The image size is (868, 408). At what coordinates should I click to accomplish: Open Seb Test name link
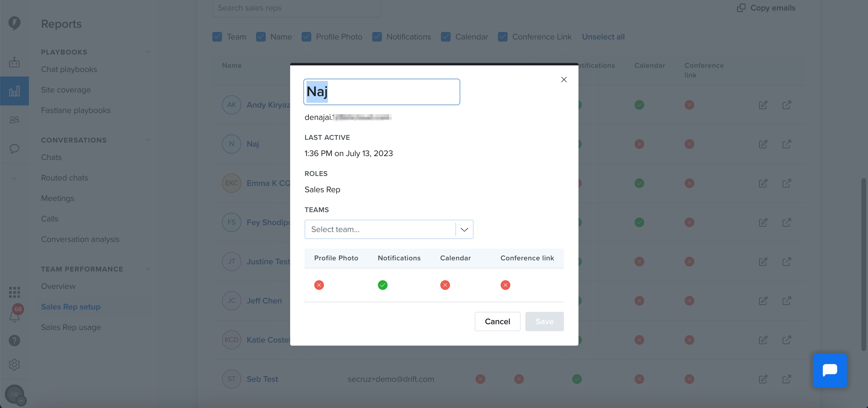[x=262, y=379]
